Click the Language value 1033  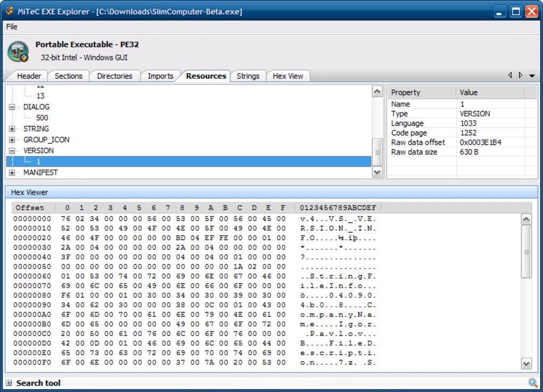(x=468, y=124)
